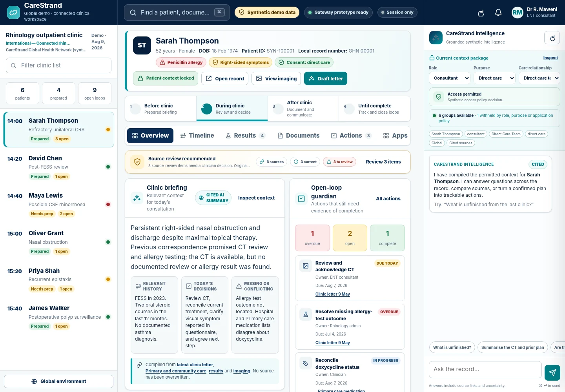Open the Purpose dropdown set to Direct care
Viewport: 565px width, 392px height.
[x=494, y=78]
